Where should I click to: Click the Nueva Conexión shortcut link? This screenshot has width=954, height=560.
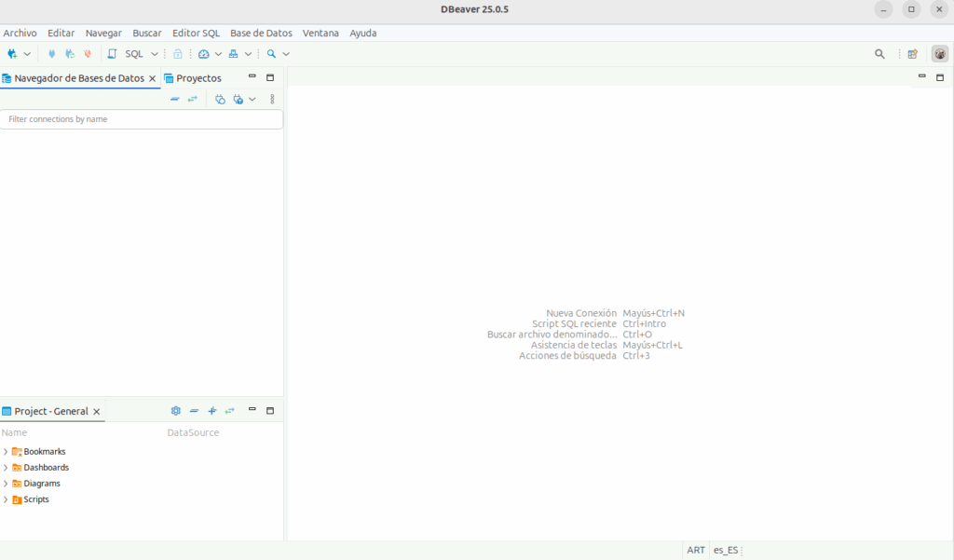581,313
